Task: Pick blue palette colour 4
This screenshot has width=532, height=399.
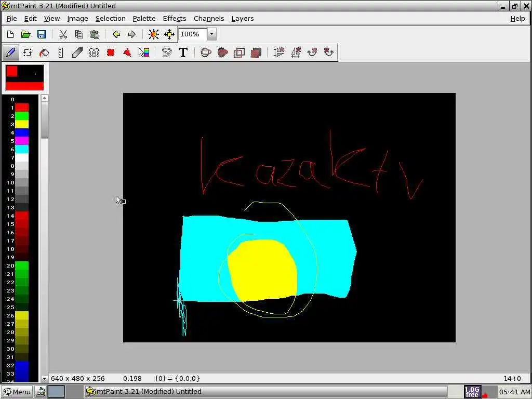Action: (22, 132)
